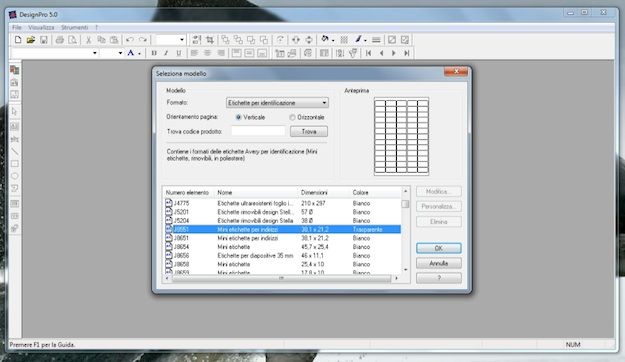Viewport: 625px width, 362px height.
Task: Click the paint bucket fill icon
Action: tap(325, 39)
